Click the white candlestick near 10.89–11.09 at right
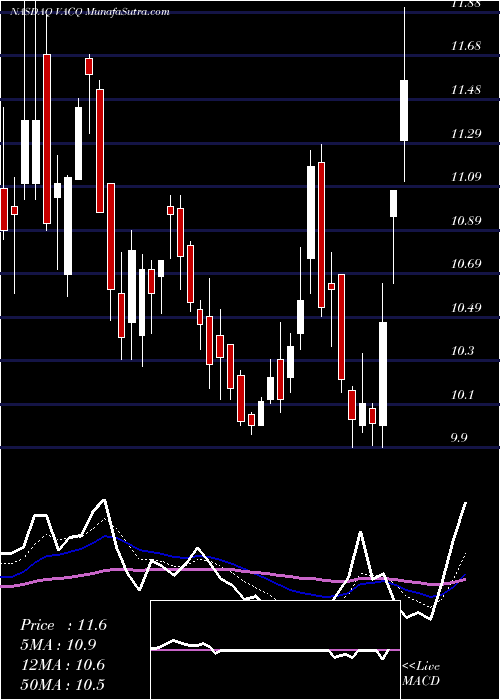This screenshot has height=700, width=500. (x=394, y=204)
